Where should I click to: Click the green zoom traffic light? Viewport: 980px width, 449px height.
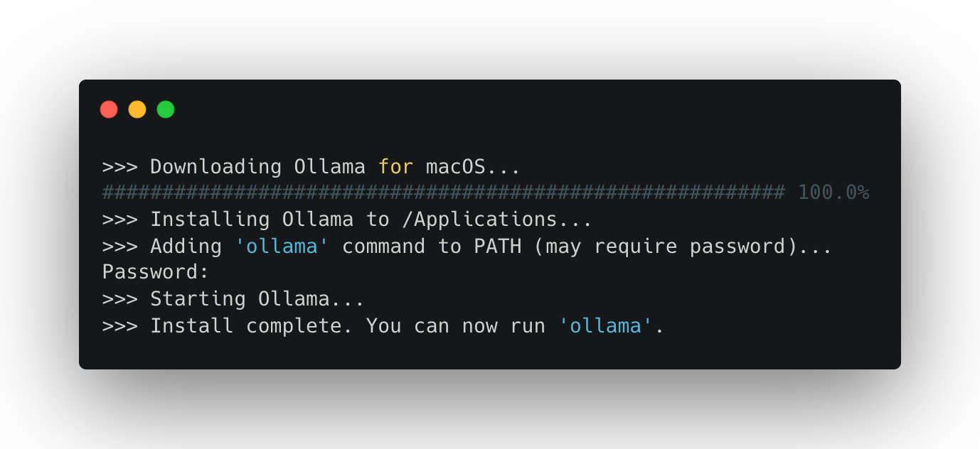pos(165,109)
